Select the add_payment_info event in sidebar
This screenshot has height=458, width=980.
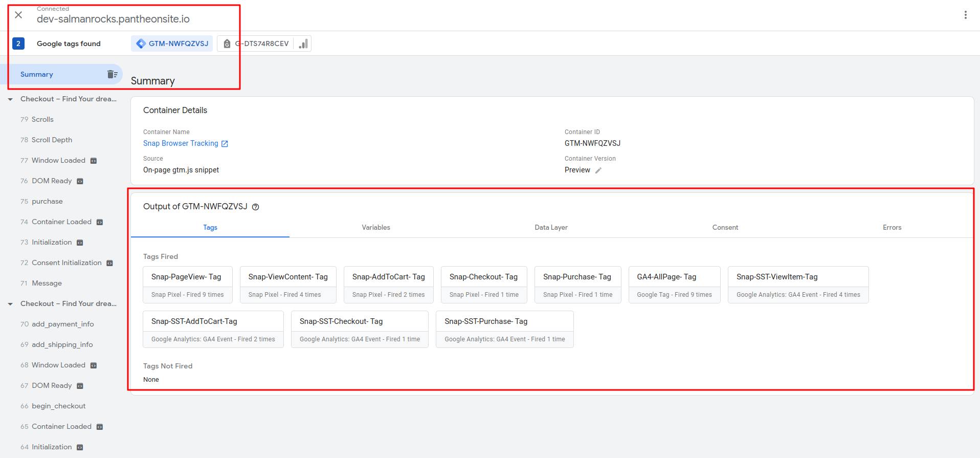[62, 324]
